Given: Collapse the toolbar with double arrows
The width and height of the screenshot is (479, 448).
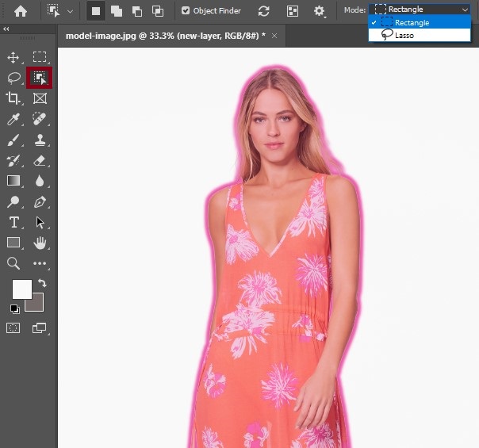Looking at the screenshot, I should (x=6, y=29).
